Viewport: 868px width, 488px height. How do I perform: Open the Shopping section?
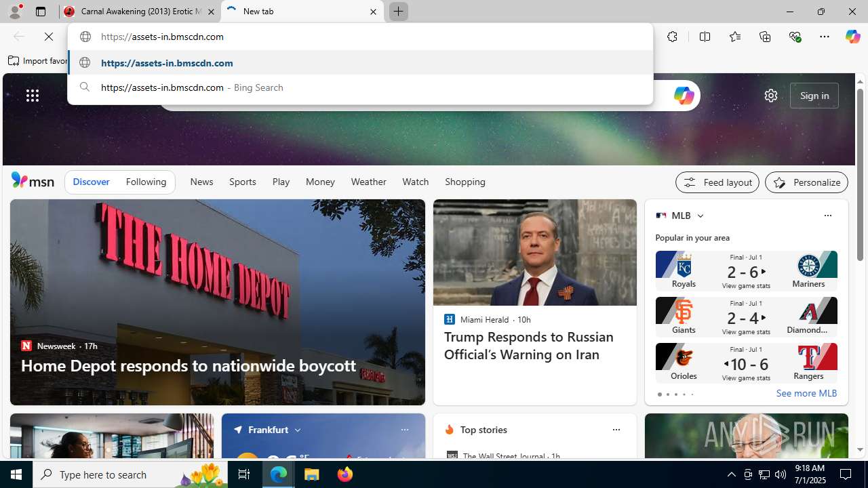[465, 182]
